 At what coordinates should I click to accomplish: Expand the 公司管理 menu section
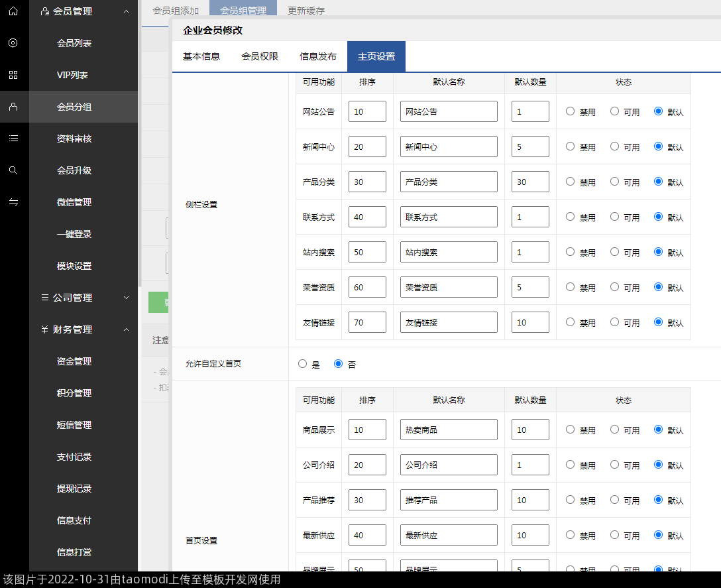click(126, 298)
